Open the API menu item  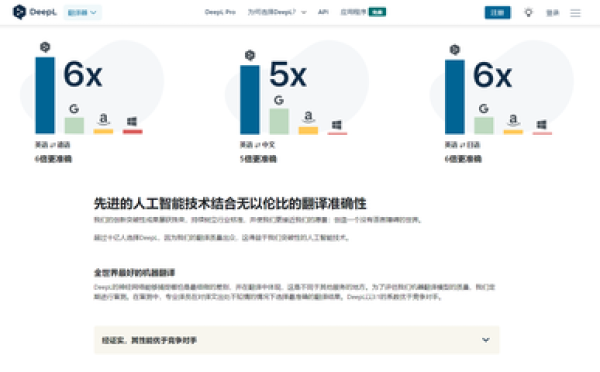323,12
